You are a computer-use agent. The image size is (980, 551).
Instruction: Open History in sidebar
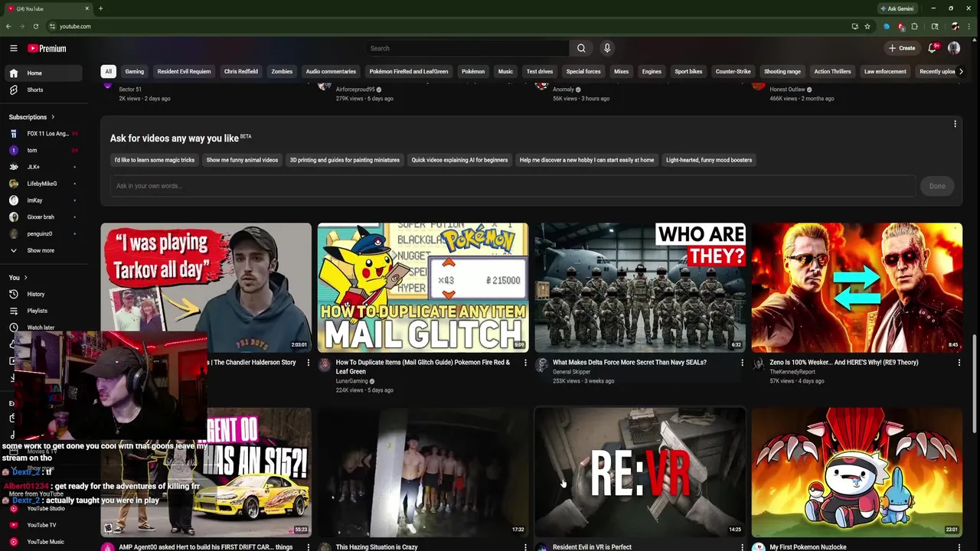pos(44,294)
